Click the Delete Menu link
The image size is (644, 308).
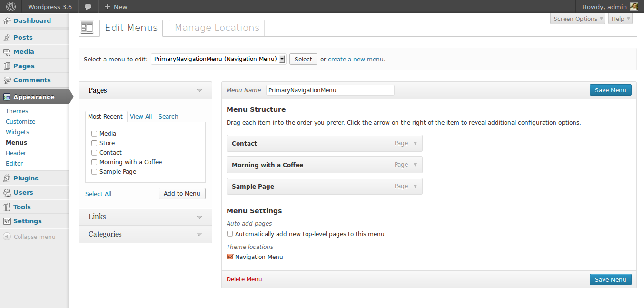(x=244, y=279)
